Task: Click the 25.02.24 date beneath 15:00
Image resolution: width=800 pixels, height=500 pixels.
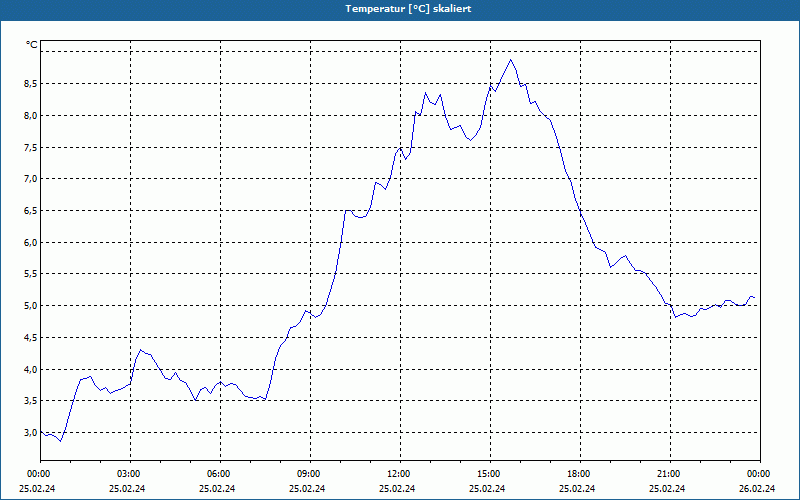Action: [x=487, y=488]
